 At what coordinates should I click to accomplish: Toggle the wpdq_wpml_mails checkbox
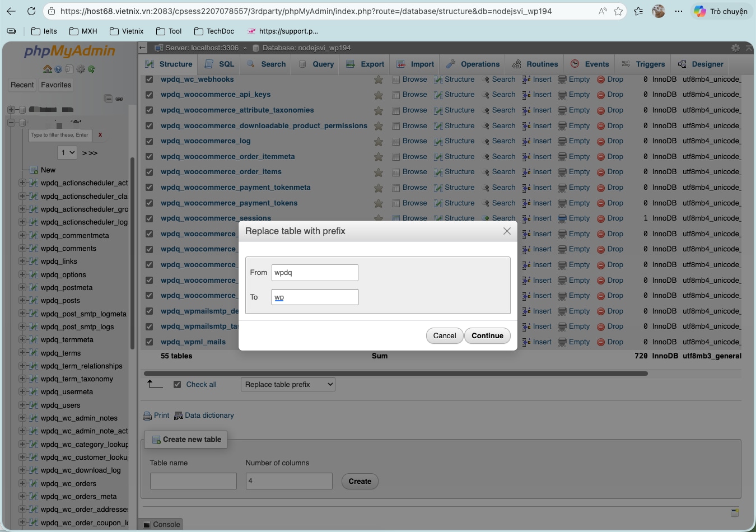[x=149, y=342]
